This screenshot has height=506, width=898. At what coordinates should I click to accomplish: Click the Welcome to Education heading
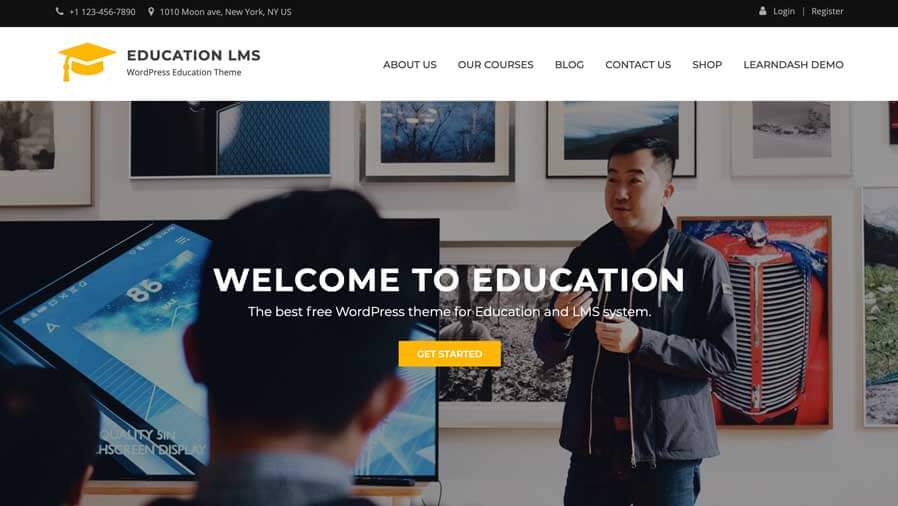point(449,279)
